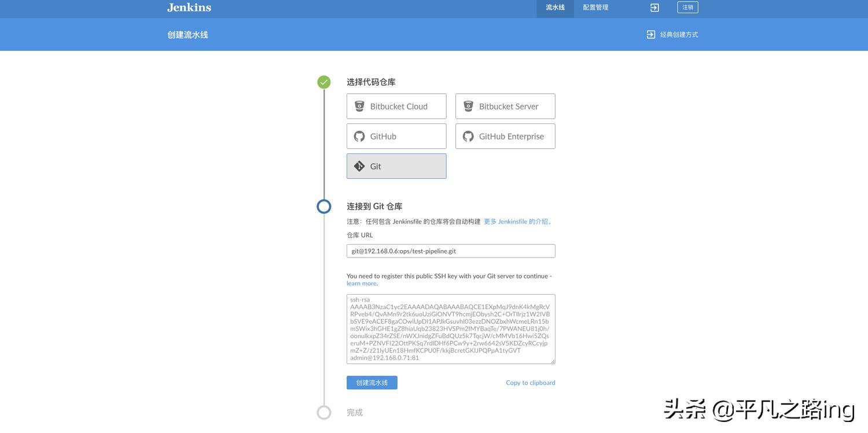
Task: Select the Git repository type card
Action: click(x=396, y=166)
